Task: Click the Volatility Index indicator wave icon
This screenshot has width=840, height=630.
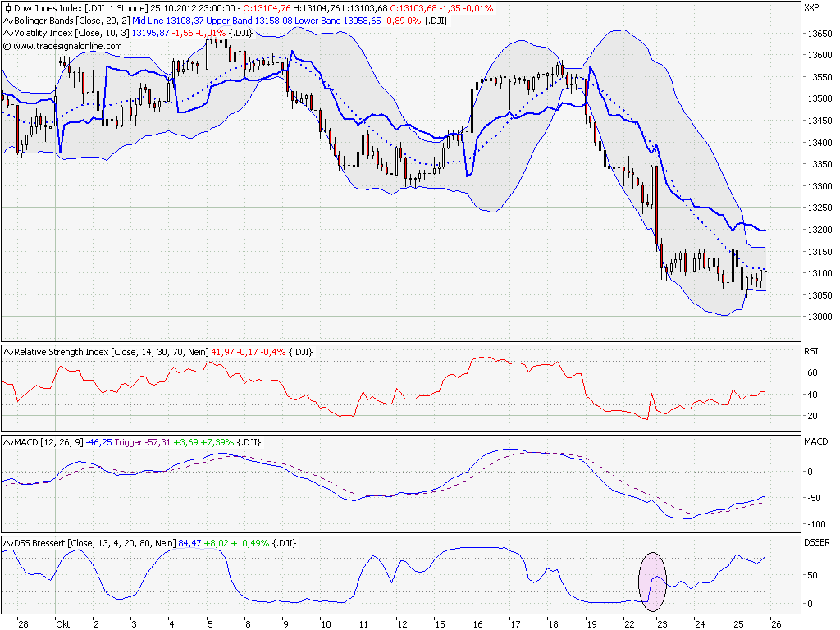Action: [7, 33]
